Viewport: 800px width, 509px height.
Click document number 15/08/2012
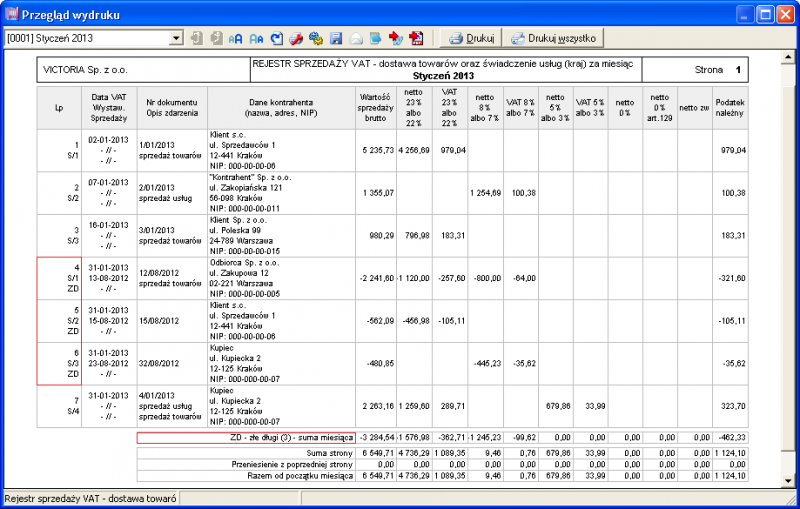(159, 321)
